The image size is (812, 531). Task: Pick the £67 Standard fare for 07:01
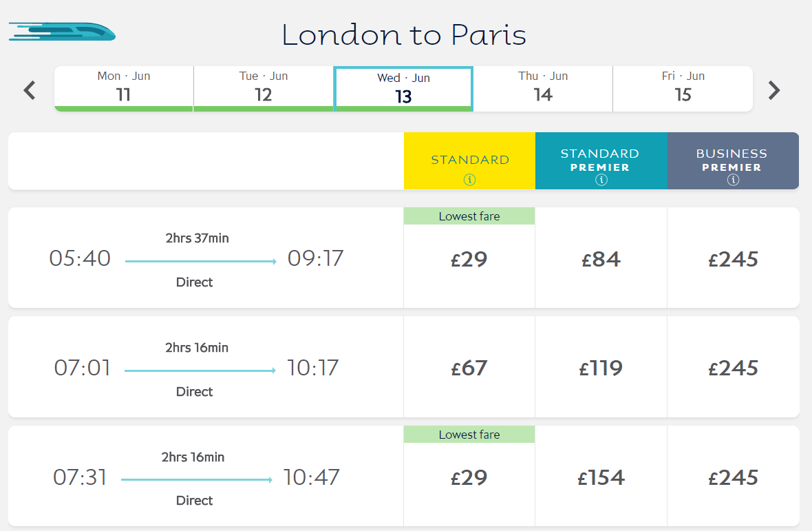coord(469,368)
